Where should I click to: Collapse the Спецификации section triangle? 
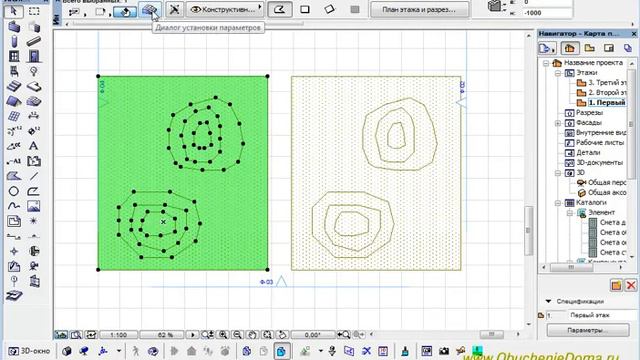(x=548, y=301)
